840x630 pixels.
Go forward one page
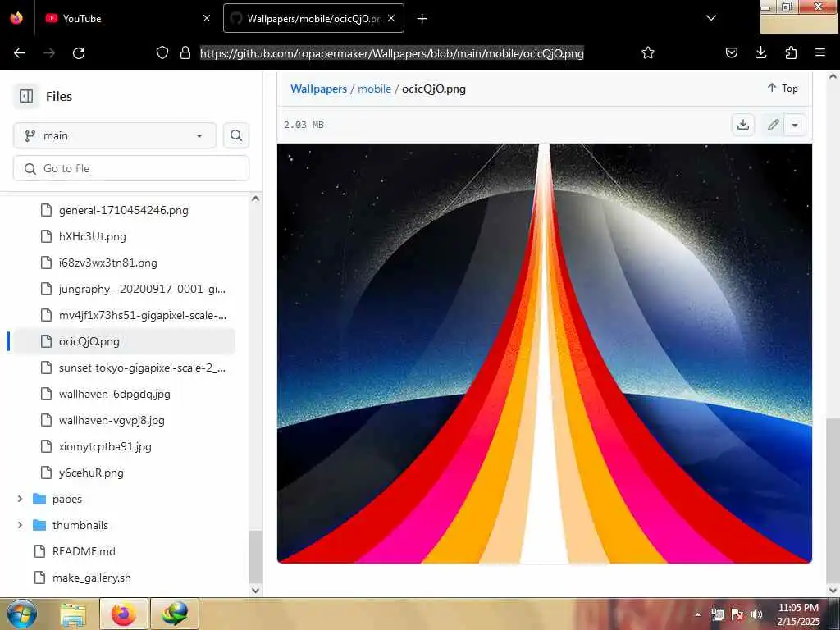click(x=49, y=52)
